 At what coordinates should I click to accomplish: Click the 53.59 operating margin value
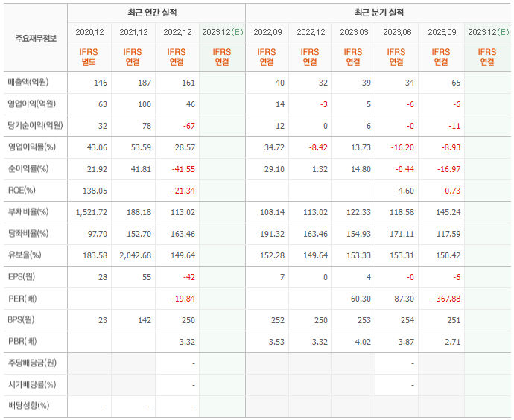[x=141, y=147]
